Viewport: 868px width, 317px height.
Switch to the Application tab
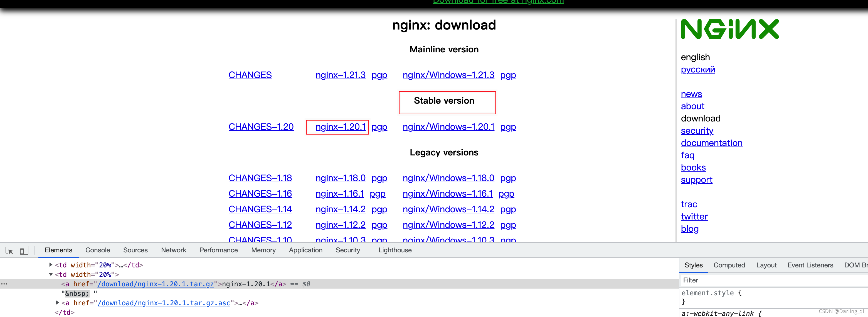[x=306, y=250]
